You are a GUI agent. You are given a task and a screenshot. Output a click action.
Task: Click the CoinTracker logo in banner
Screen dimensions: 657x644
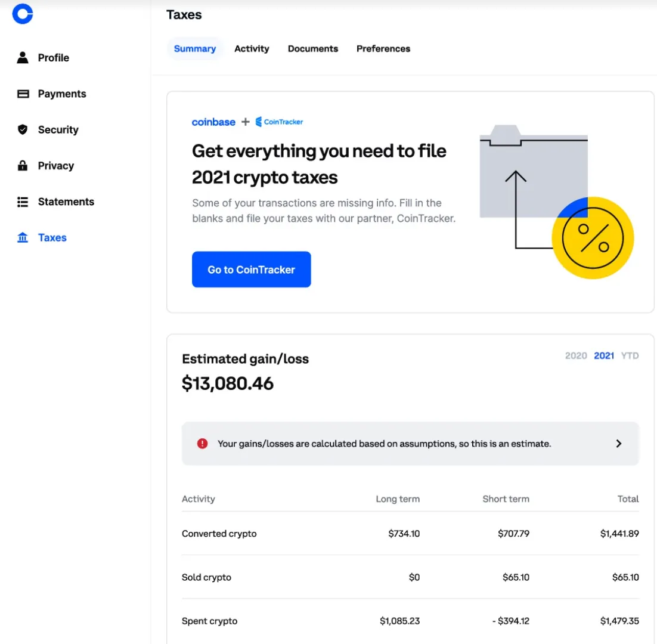[279, 122]
